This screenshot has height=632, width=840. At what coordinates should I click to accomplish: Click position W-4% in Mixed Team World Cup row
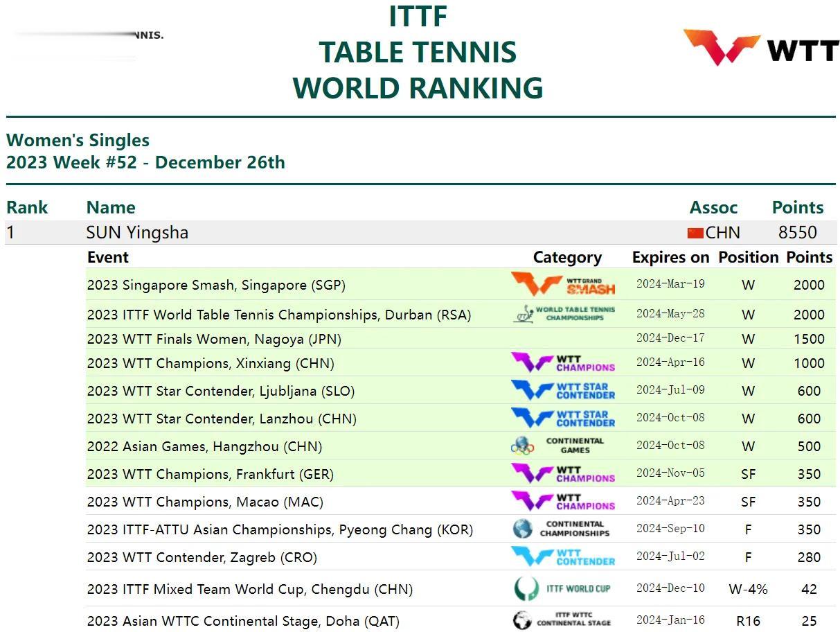click(748, 589)
